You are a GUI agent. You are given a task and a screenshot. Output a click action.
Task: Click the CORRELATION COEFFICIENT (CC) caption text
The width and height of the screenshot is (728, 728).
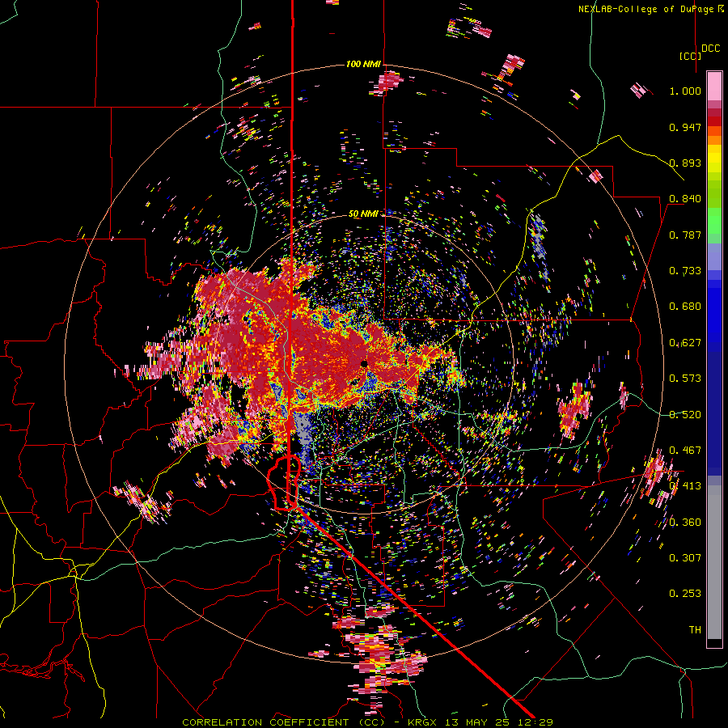(284, 722)
